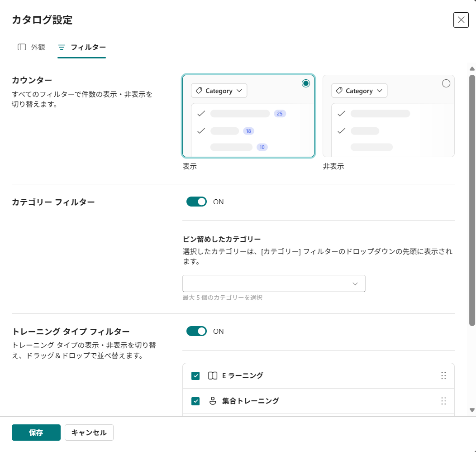
Task: Click the book icon beside E ラーニング
Action: [213, 376]
